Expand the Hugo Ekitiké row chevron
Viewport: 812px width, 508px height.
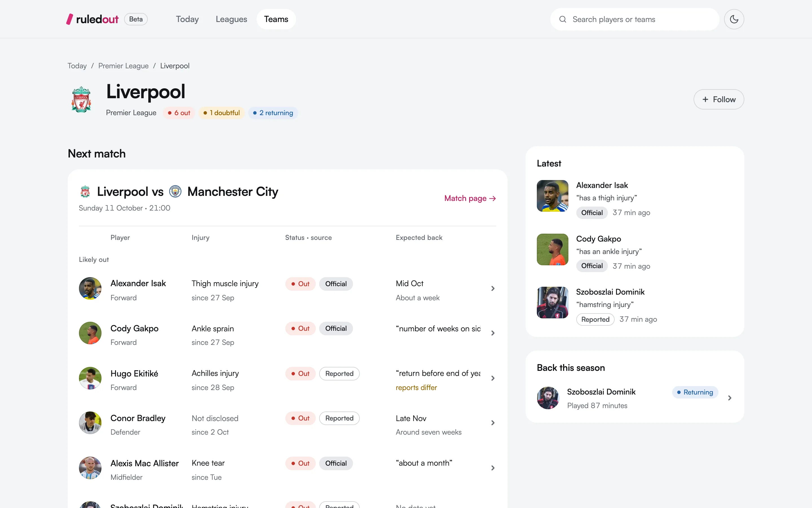493,378
